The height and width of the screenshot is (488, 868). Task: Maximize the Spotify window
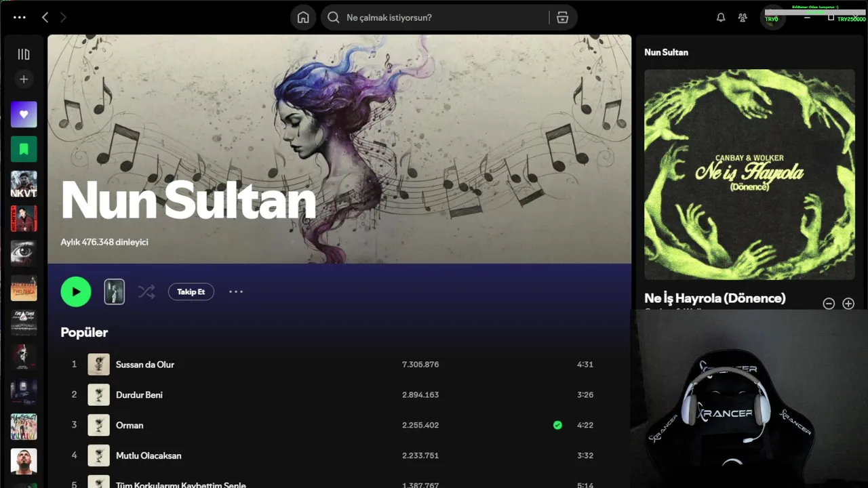click(x=831, y=18)
